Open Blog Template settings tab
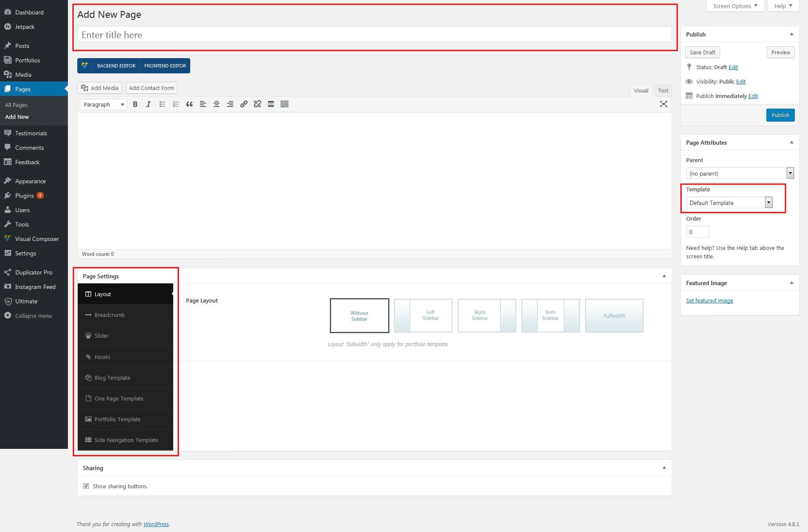The width and height of the screenshot is (808, 532). [x=125, y=378]
